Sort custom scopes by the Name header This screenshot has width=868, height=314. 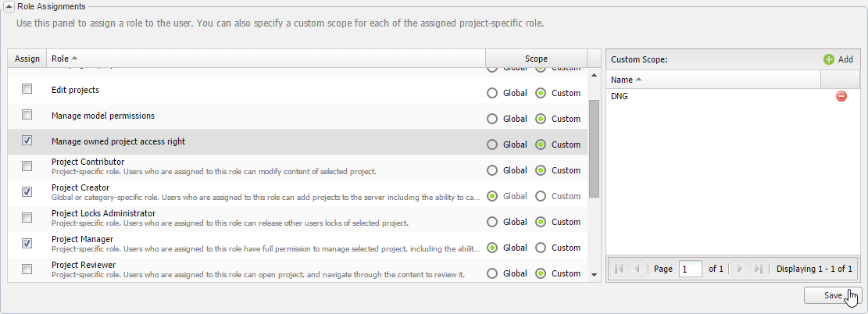point(625,80)
